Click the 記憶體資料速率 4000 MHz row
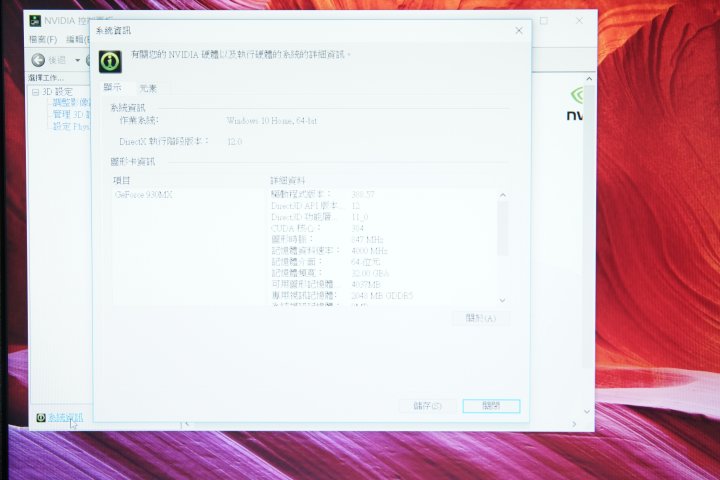720x480 pixels. click(329, 251)
